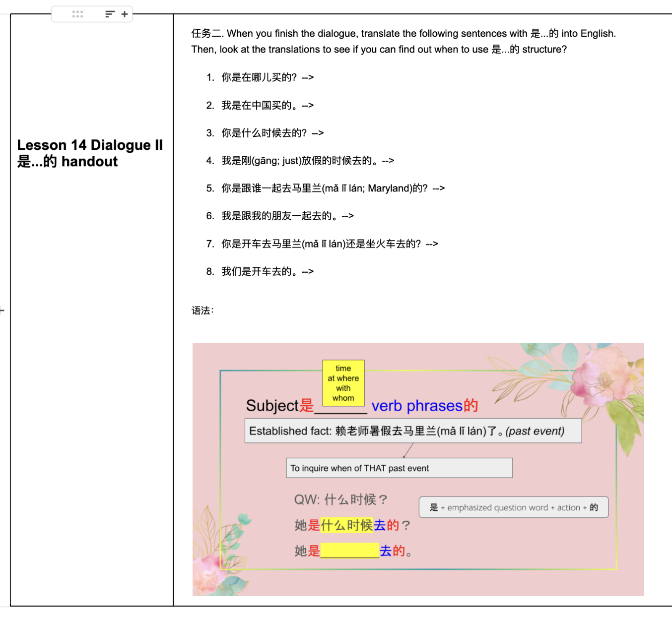Click the plus icon to add column
Screen dimensions: 672x622
(x=125, y=14)
